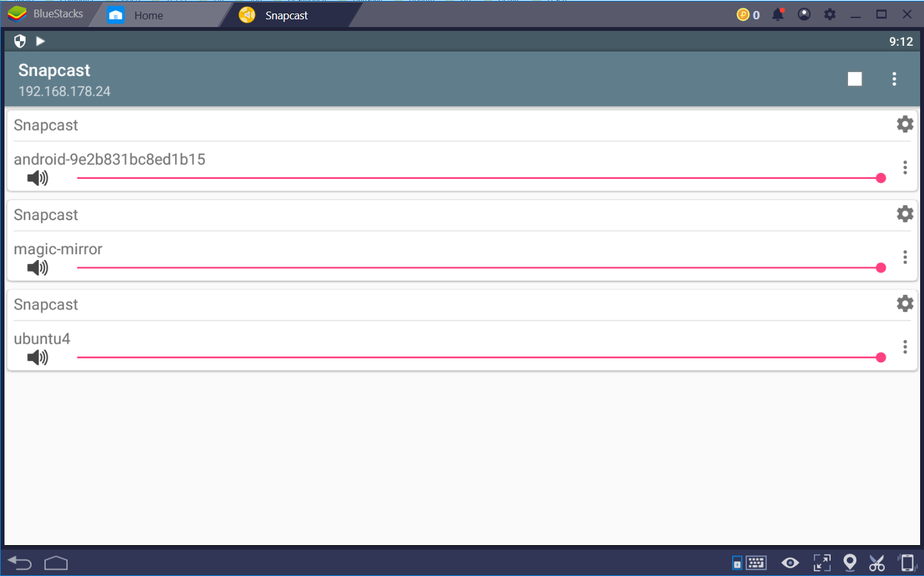The width and height of the screenshot is (924, 576).
Task: Click the ubuntu4 client name
Action: pyautogui.click(x=42, y=339)
